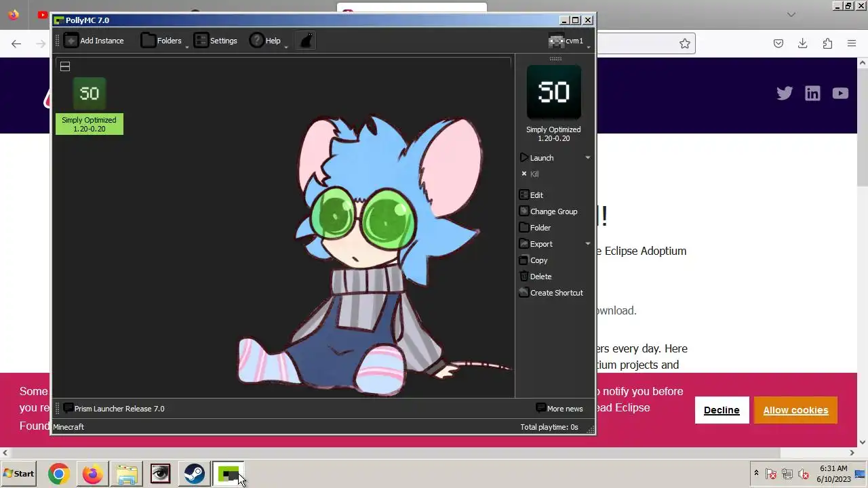This screenshot has height=488, width=868.
Task: Open the LinkedIn icon on the webpage
Action: coord(812,94)
